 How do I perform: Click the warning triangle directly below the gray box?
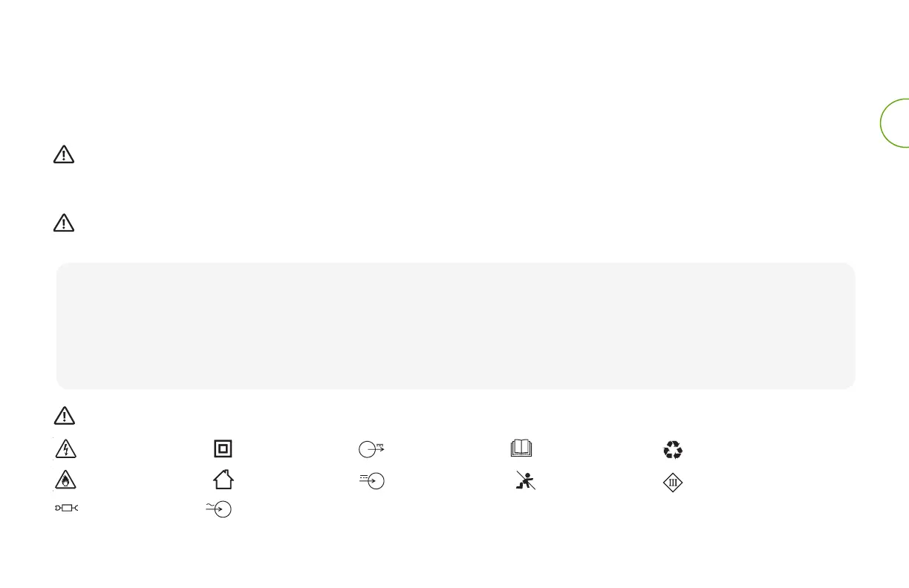(x=65, y=415)
